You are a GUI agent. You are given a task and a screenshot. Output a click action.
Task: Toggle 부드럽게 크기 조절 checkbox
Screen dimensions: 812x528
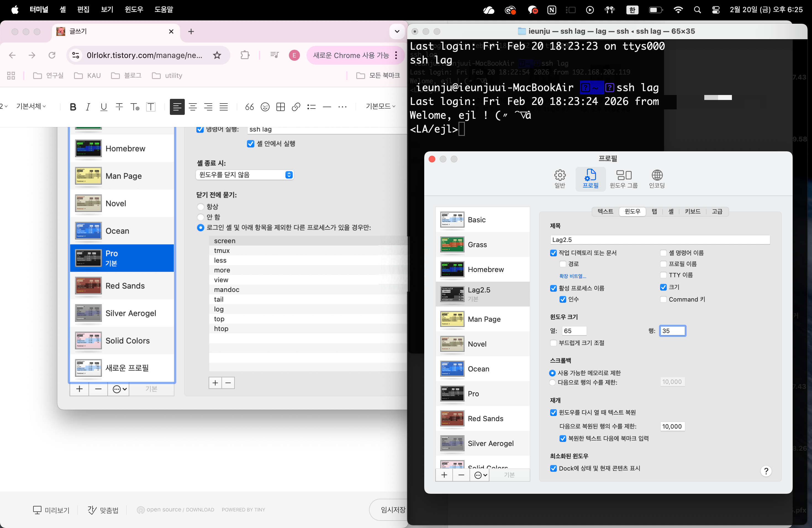(553, 343)
